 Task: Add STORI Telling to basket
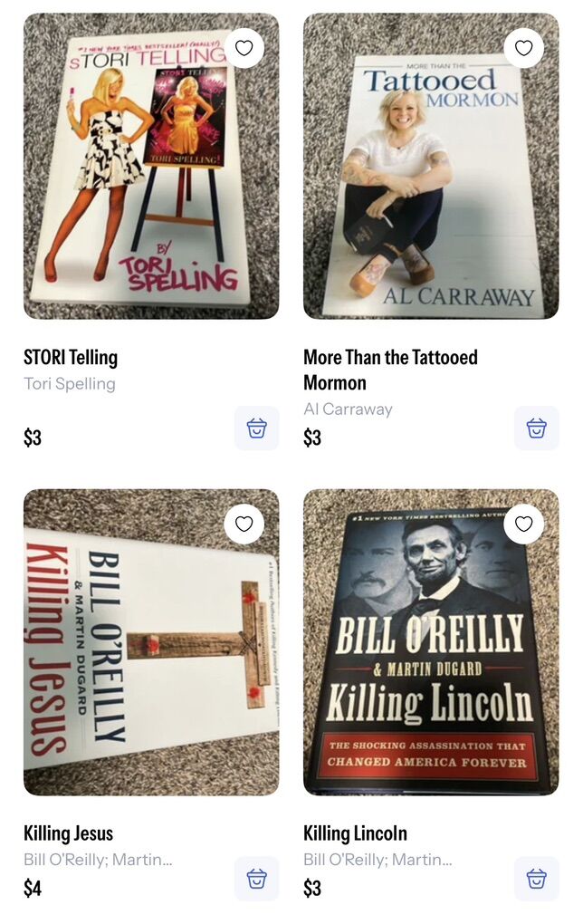(x=257, y=428)
